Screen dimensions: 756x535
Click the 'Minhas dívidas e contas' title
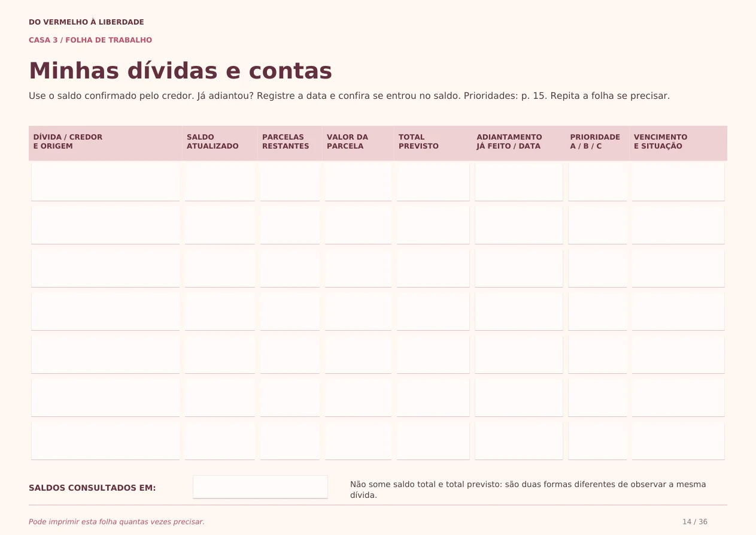tap(180, 71)
